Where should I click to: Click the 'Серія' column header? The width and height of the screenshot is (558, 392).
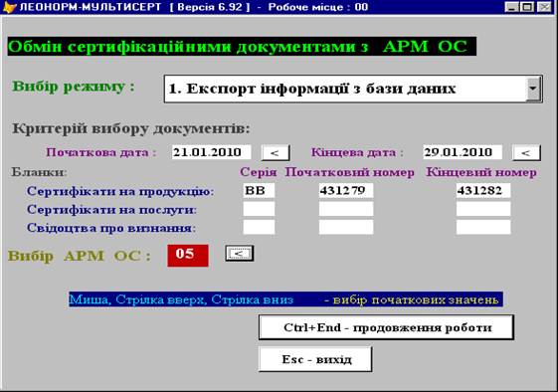click(x=259, y=172)
